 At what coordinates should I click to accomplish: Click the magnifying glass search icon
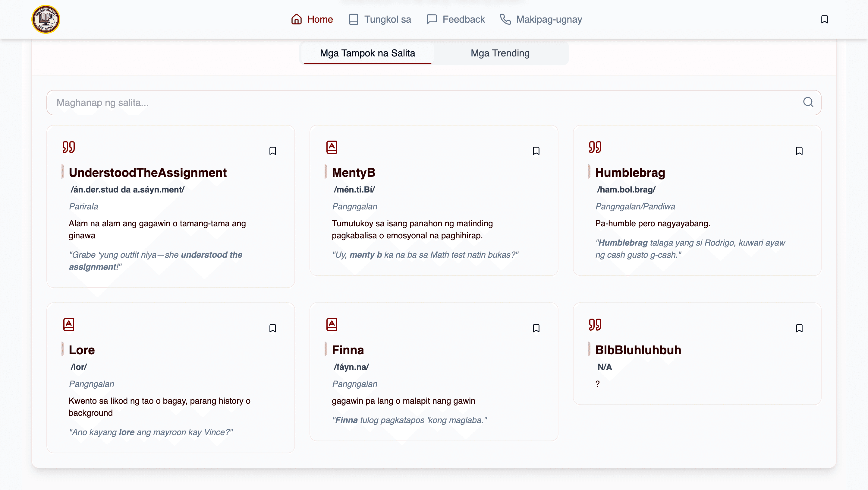(x=808, y=102)
